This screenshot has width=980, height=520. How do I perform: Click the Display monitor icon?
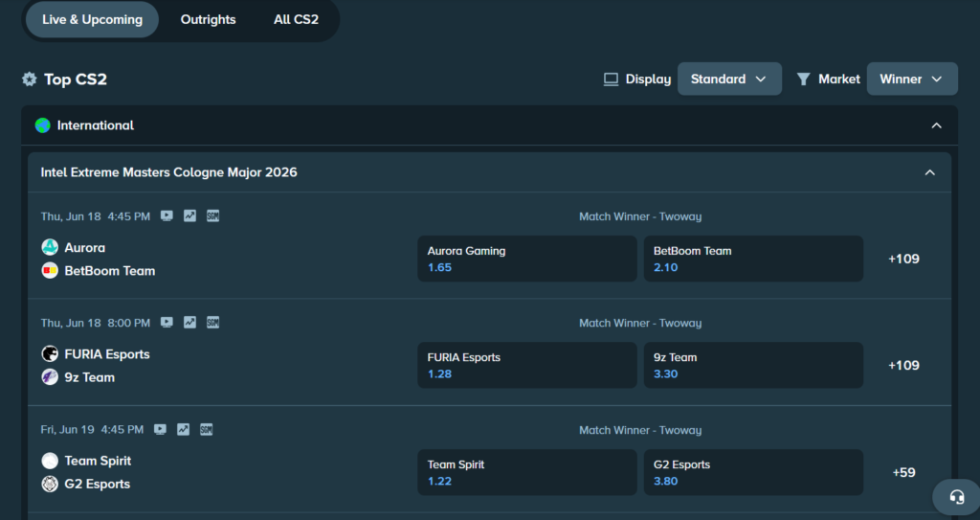[611, 79]
